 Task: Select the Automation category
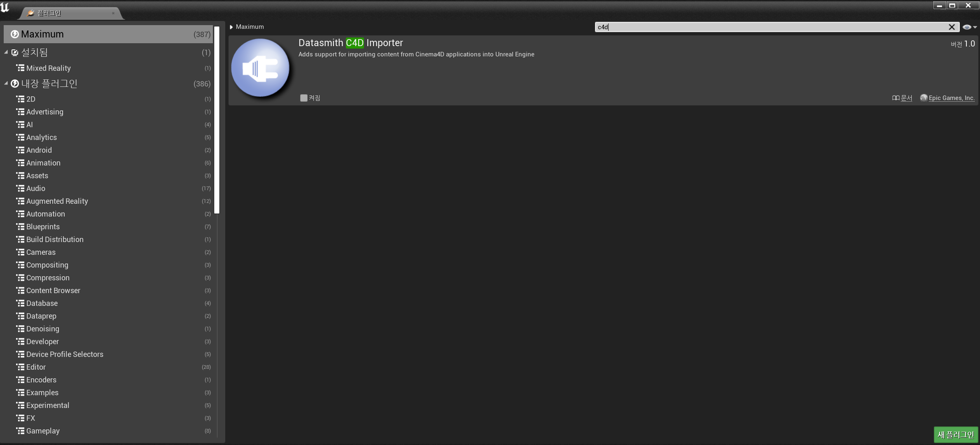[x=108, y=214]
